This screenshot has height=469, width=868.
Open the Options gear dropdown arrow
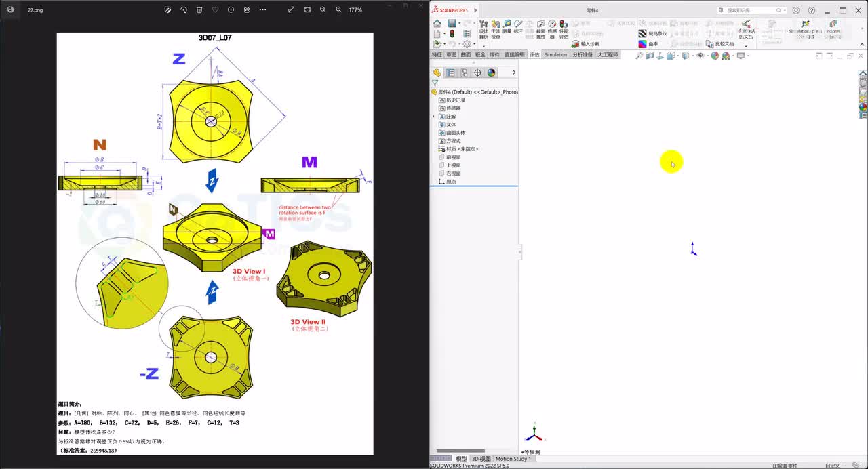point(474,44)
